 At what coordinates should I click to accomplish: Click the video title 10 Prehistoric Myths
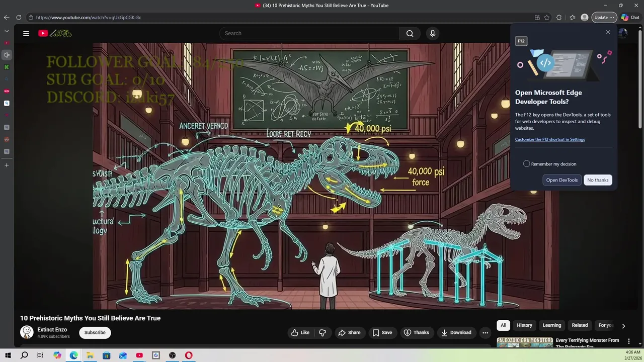click(x=90, y=318)
